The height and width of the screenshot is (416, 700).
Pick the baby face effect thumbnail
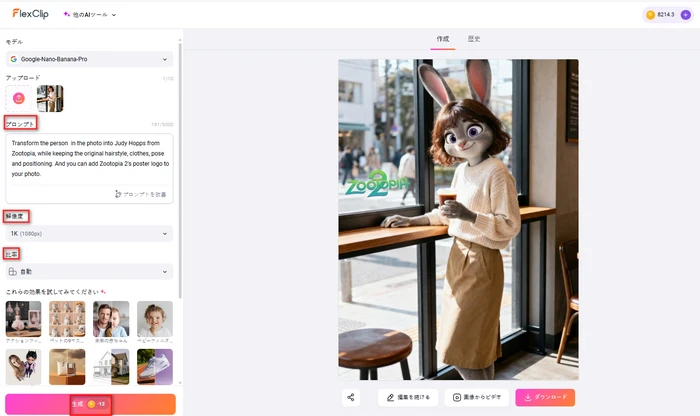(x=154, y=318)
